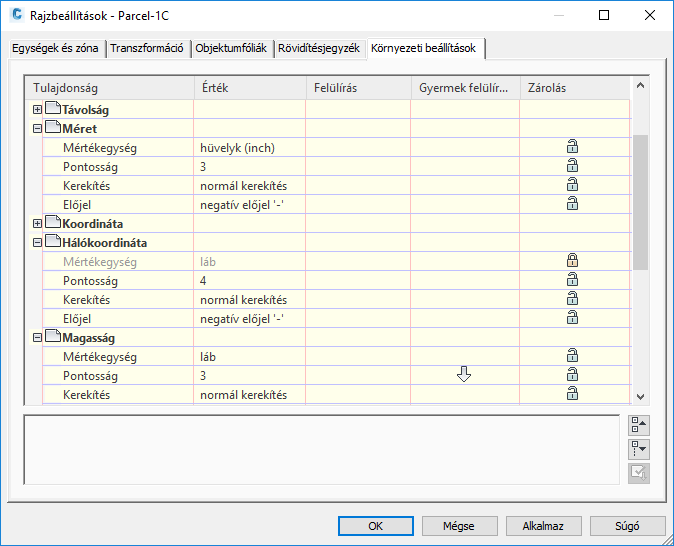Toggle lock for Méret Mértékegység row
This screenshot has width=674, height=546.
pos(573,147)
